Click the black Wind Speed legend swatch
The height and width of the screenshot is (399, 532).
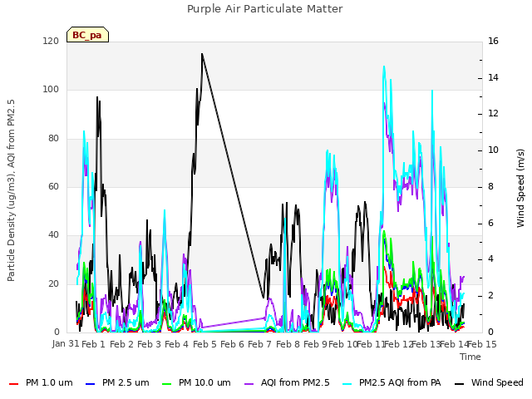click(x=459, y=383)
